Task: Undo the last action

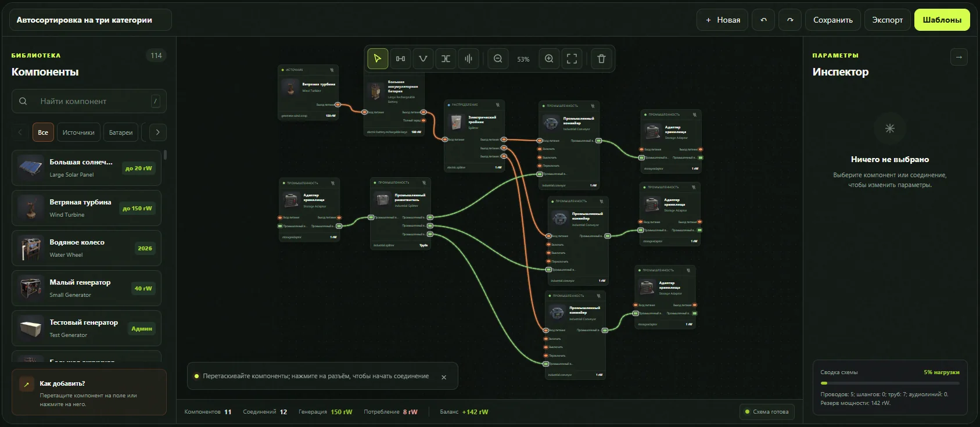Action: tap(763, 20)
